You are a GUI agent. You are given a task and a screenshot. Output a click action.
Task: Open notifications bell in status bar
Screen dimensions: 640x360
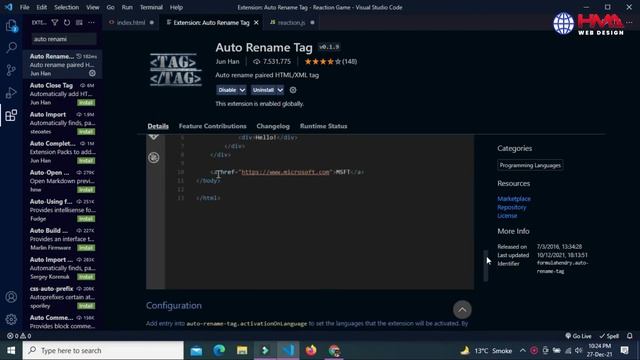pyautogui.click(x=629, y=336)
